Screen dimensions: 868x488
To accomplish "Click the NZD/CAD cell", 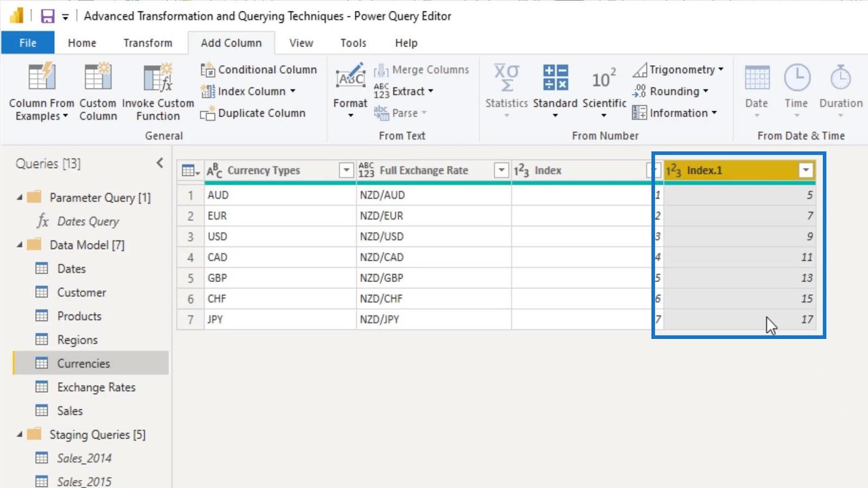I will tap(433, 257).
